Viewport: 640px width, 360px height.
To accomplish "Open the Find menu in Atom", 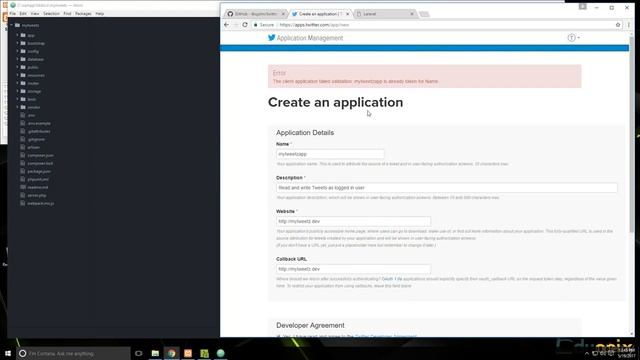I will click(x=67, y=13).
